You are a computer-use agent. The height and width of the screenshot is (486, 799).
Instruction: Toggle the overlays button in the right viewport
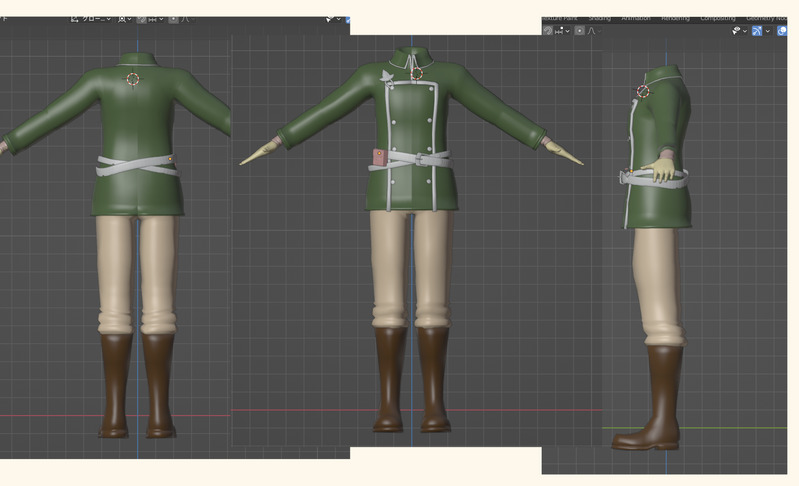781,31
